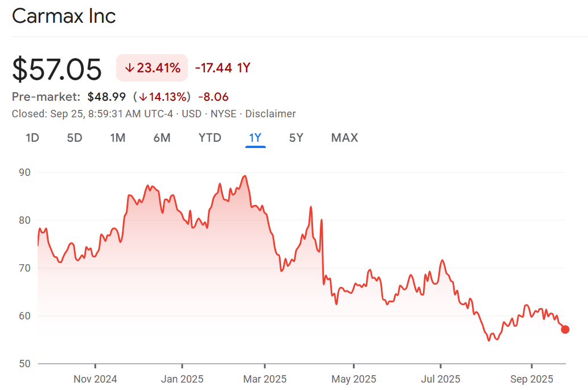588x390 pixels.
Task: Click the $57.05 current price
Action: click(x=57, y=69)
